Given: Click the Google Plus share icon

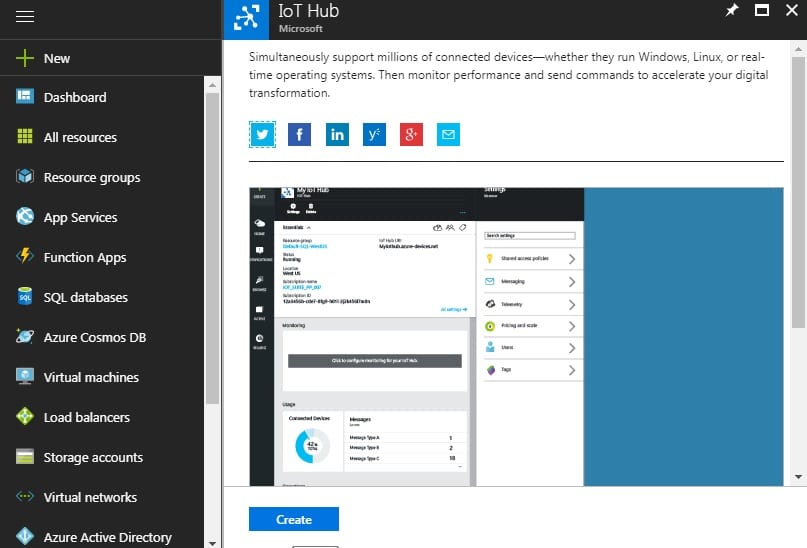Looking at the screenshot, I should [x=411, y=134].
